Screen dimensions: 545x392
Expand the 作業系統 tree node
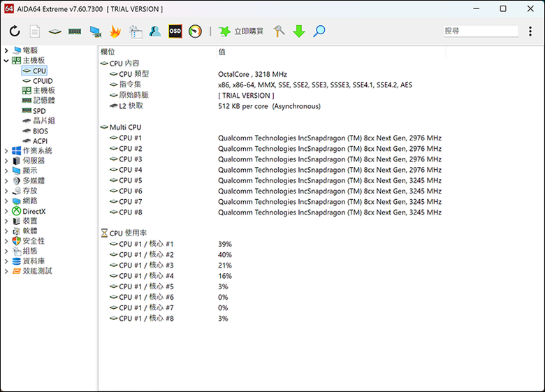6,151
